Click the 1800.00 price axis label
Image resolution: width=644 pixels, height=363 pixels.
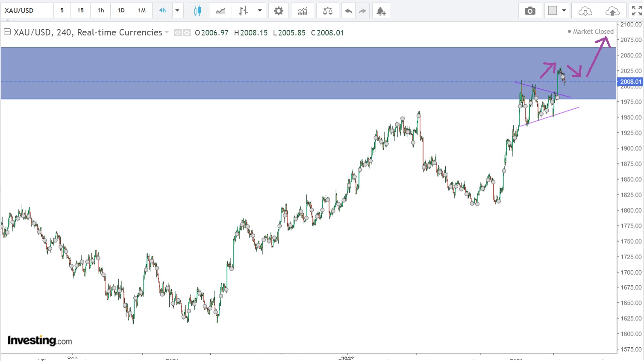point(631,211)
